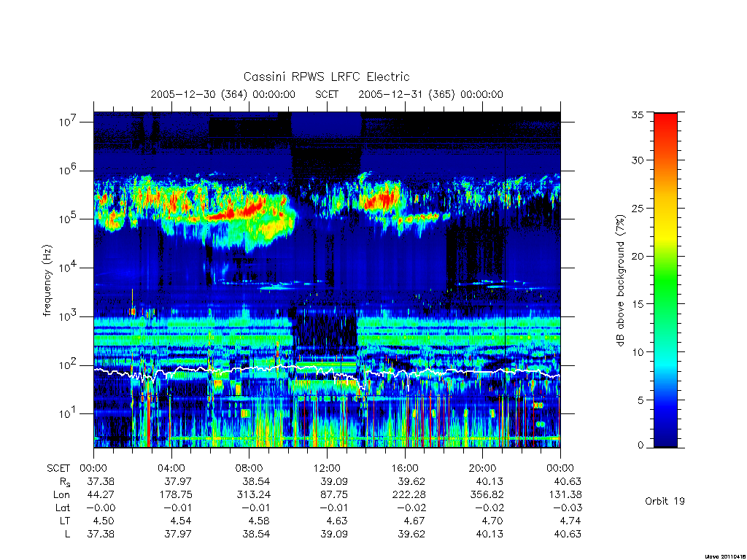Click the local time value 4.70
The width and height of the screenshot is (747, 560).
pyautogui.click(x=492, y=521)
